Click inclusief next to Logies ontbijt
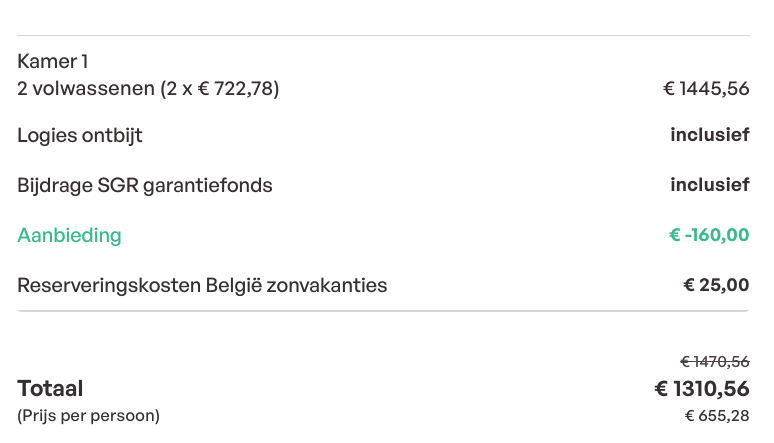The height and width of the screenshot is (443, 774). tap(709, 134)
